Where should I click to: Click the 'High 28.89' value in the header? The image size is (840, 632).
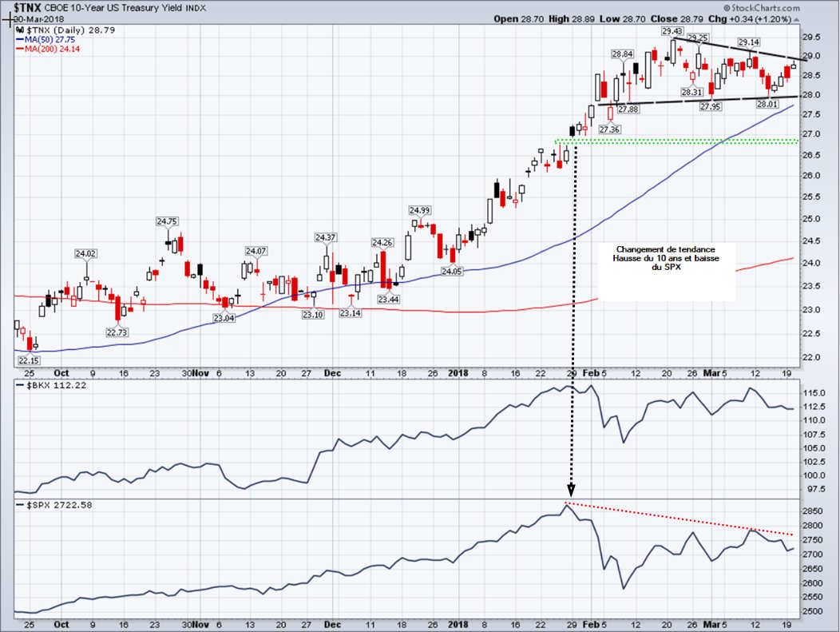tap(572, 19)
